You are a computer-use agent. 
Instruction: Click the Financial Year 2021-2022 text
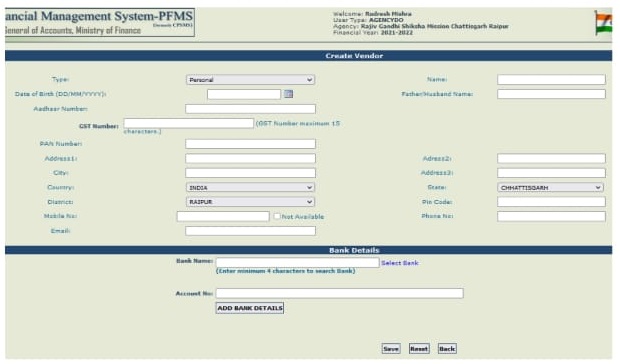373,32
